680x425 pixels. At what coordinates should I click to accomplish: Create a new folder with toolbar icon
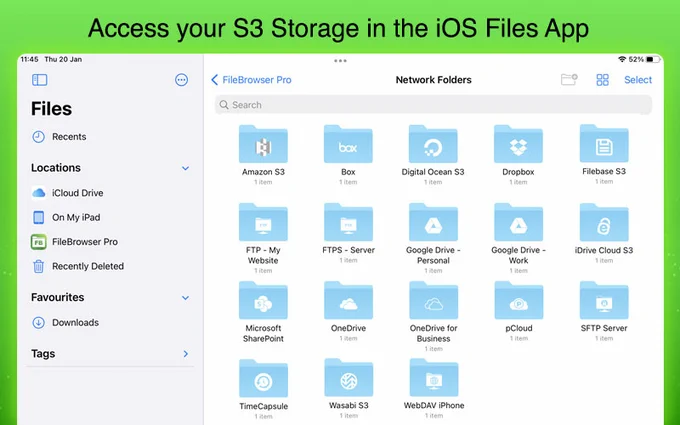[x=569, y=79]
